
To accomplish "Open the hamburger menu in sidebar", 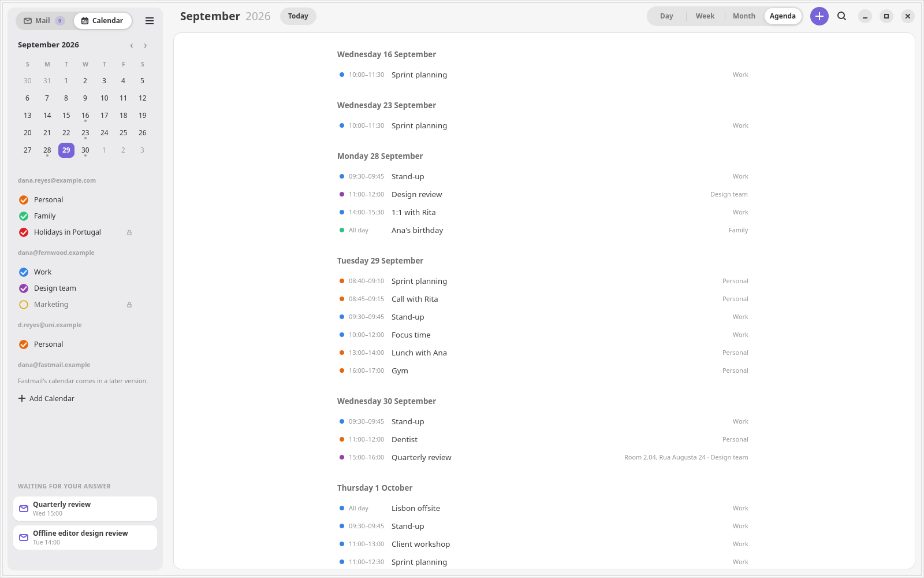I will coord(150,21).
